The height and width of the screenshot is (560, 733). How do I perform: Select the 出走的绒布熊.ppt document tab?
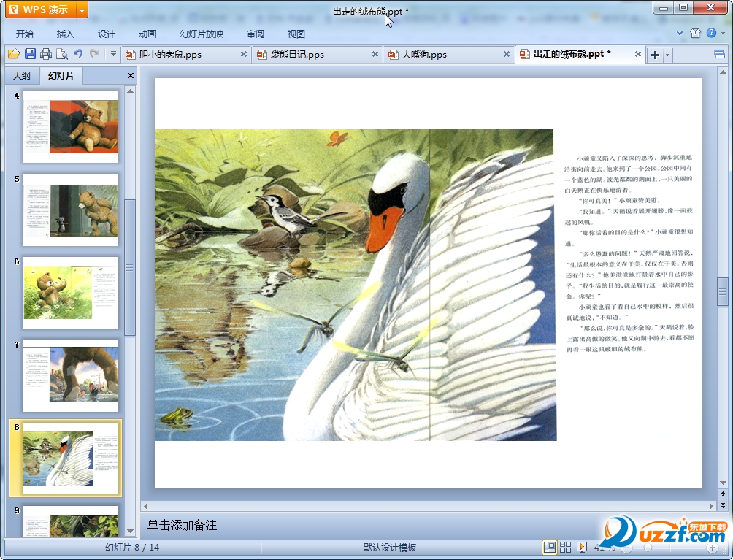click(580, 54)
